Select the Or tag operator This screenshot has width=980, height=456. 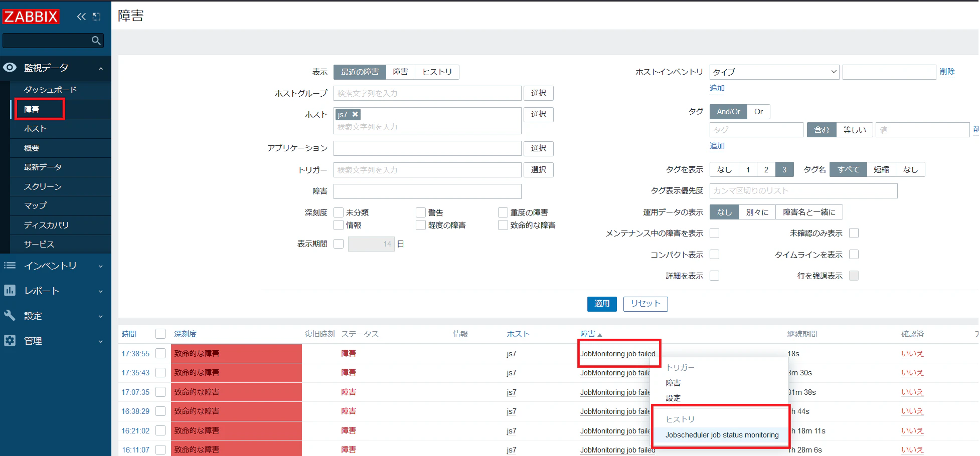pos(758,112)
